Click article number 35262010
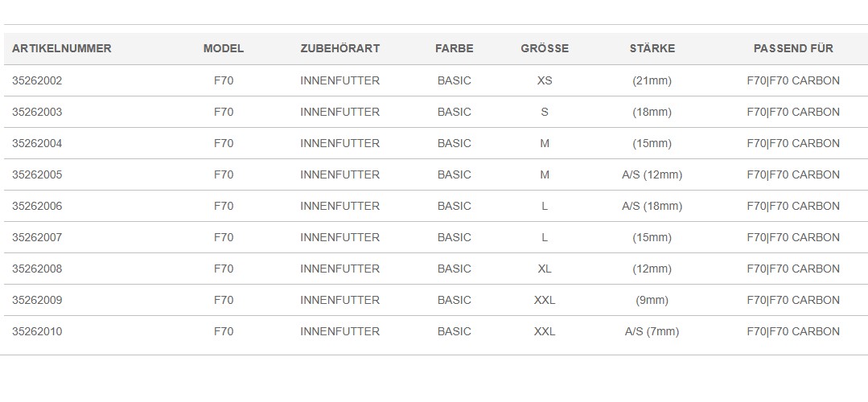 click(37, 332)
